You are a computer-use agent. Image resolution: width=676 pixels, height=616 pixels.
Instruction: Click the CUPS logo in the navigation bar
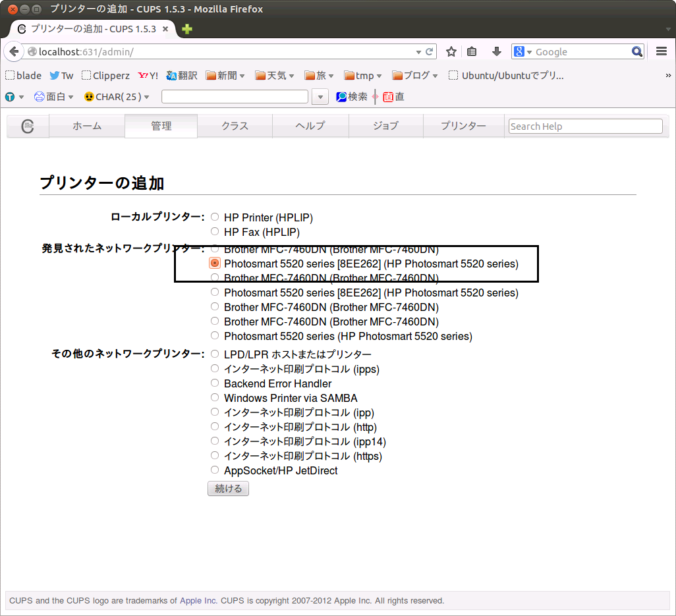pos(28,126)
